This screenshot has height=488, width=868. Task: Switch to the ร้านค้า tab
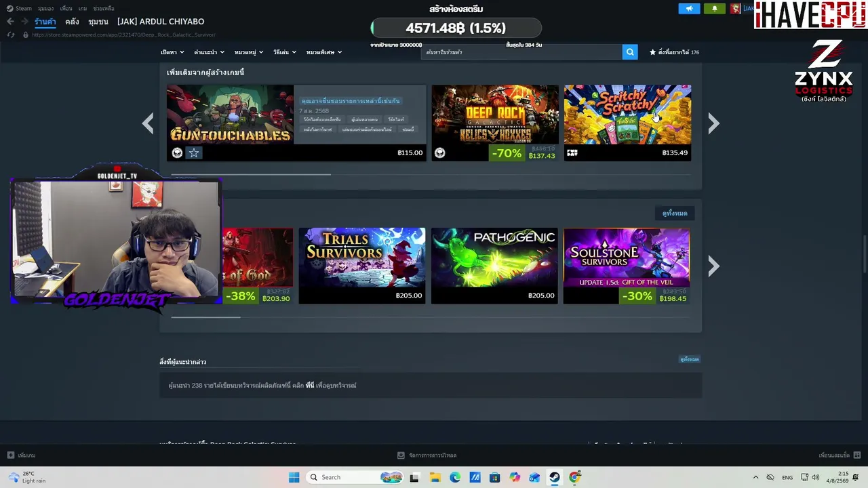tap(45, 22)
